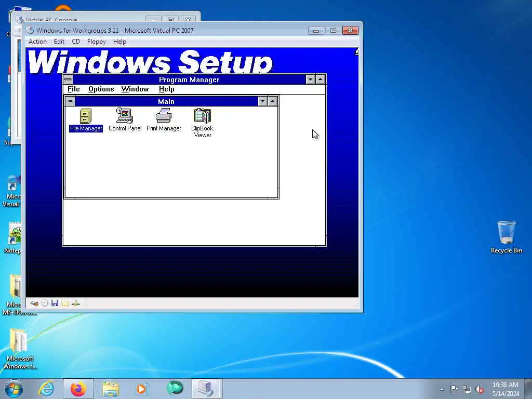Select the Print Manager program icon
Screen dimensions: 532x399
[x=164, y=120]
